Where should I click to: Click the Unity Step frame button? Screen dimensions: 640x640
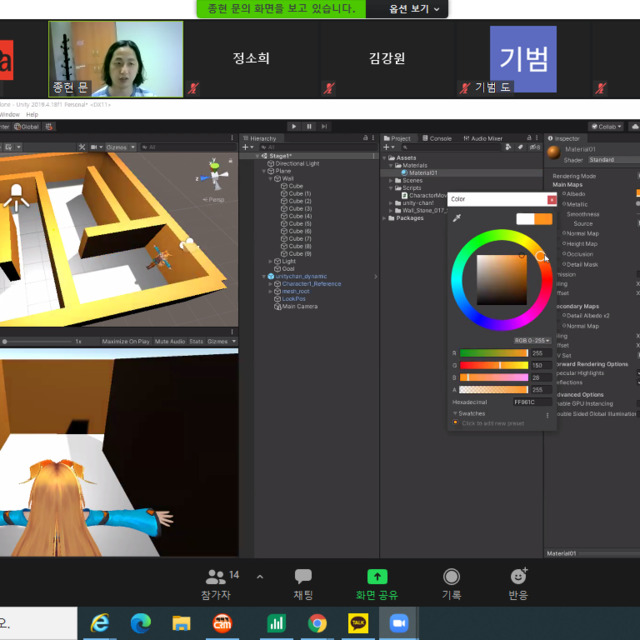click(x=324, y=127)
